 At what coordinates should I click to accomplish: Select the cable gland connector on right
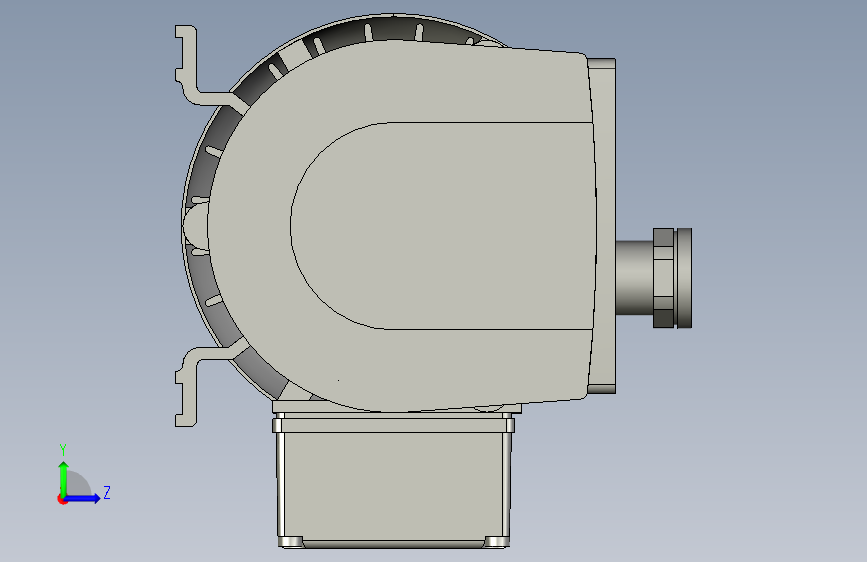(x=654, y=278)
